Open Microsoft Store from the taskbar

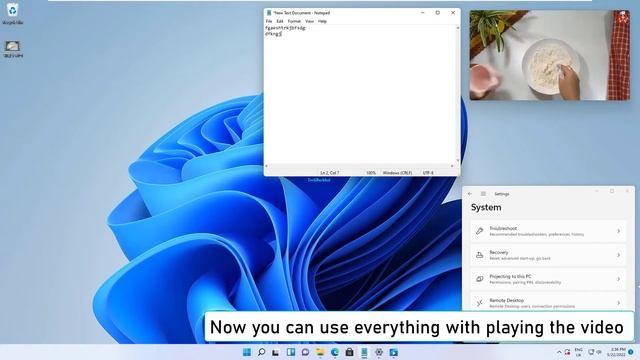[349, 352]
